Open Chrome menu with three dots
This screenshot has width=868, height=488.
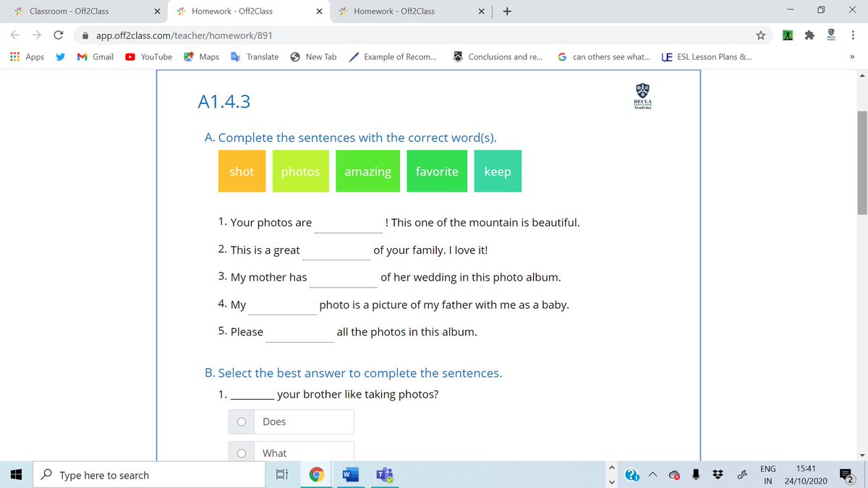854,34
